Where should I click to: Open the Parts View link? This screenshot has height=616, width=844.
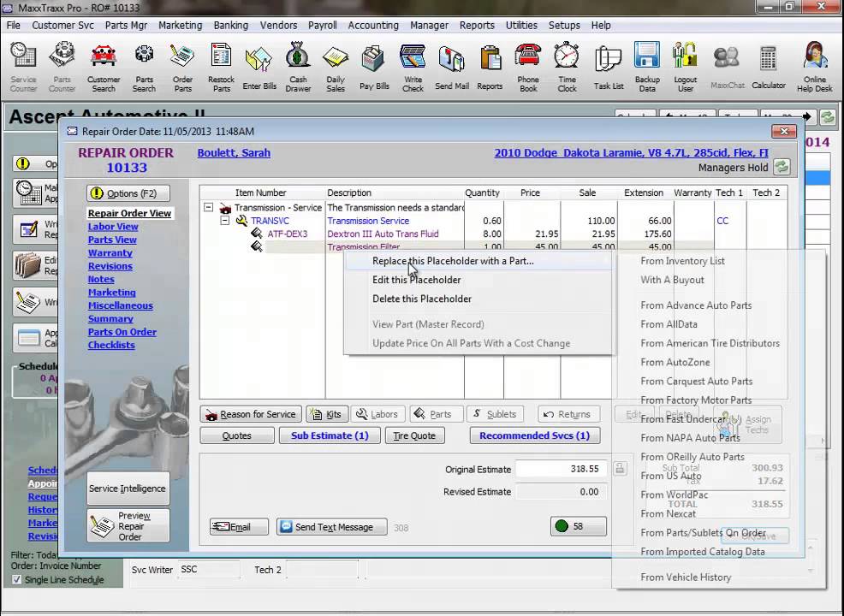(112, 240)
